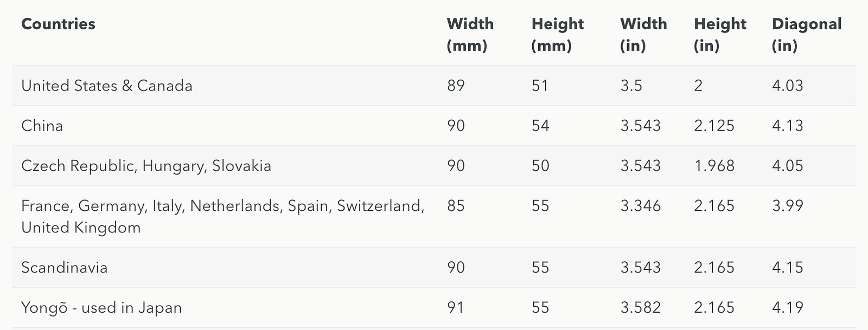Select the Scandinavia row label
This screenshot has height=330, width=868.
click(x=65, y=268)
